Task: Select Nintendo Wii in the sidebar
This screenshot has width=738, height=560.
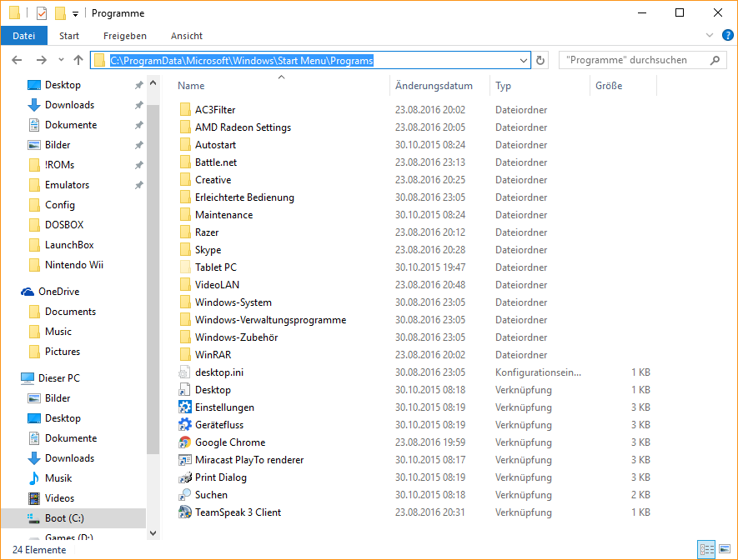Action: pyautogui.click(x=74, y=265)
